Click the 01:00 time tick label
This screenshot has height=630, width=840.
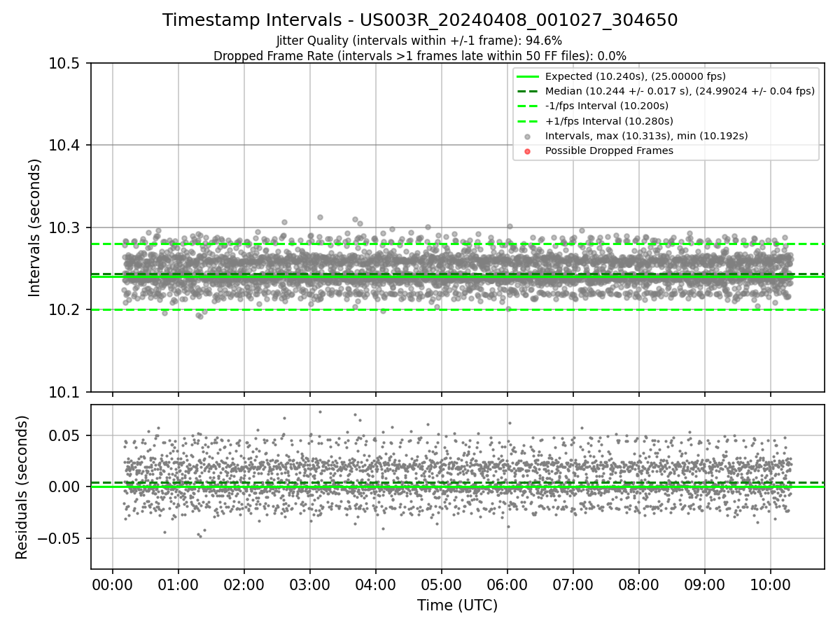[x=178, y=583]
